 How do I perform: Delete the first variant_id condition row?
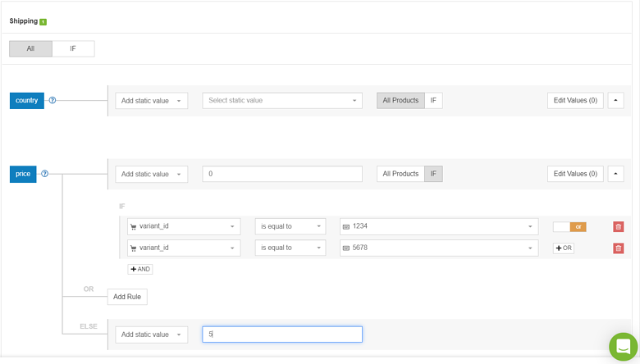click(619, 226)
